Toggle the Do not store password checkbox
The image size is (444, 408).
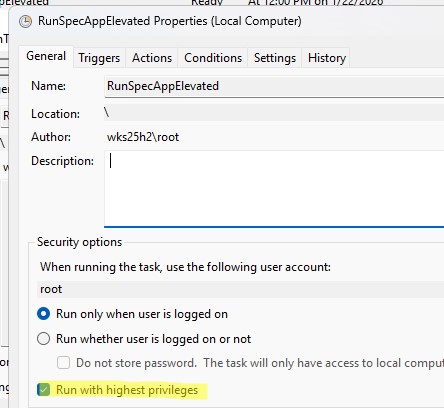(x=63, y=363)
